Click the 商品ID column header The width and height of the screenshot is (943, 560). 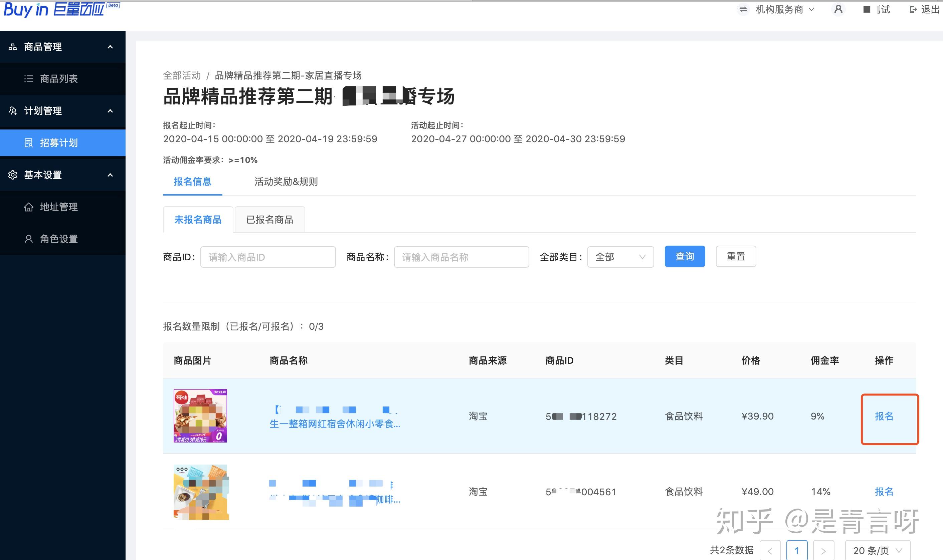pyautogui.click(x=559, y=360)
